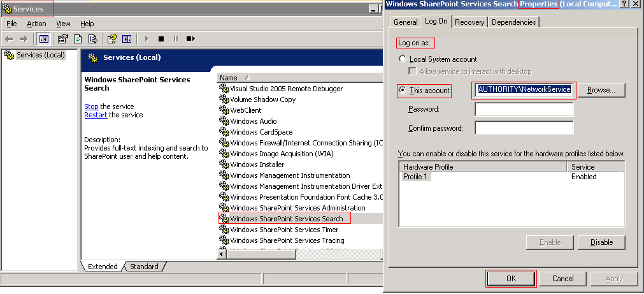Select the Log On tab
Viewport: 644px width, 294px height.
click(x=436, y=21)
